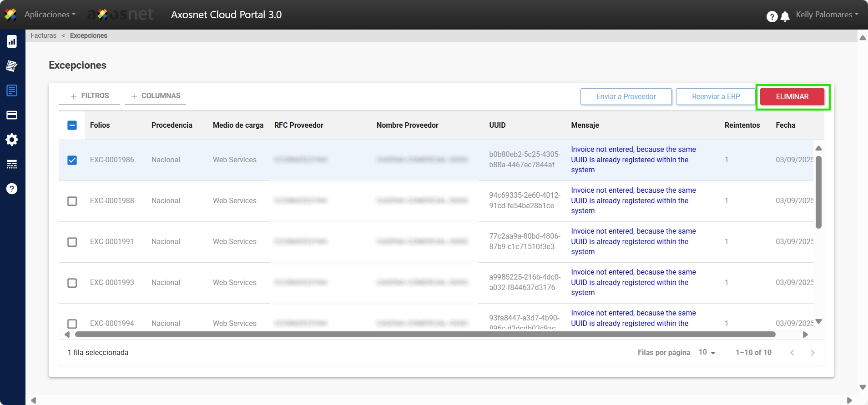Select the EXC-0001988 row checkbox
This screenshot has height=405, width=868.
click(x=72, y=201)
